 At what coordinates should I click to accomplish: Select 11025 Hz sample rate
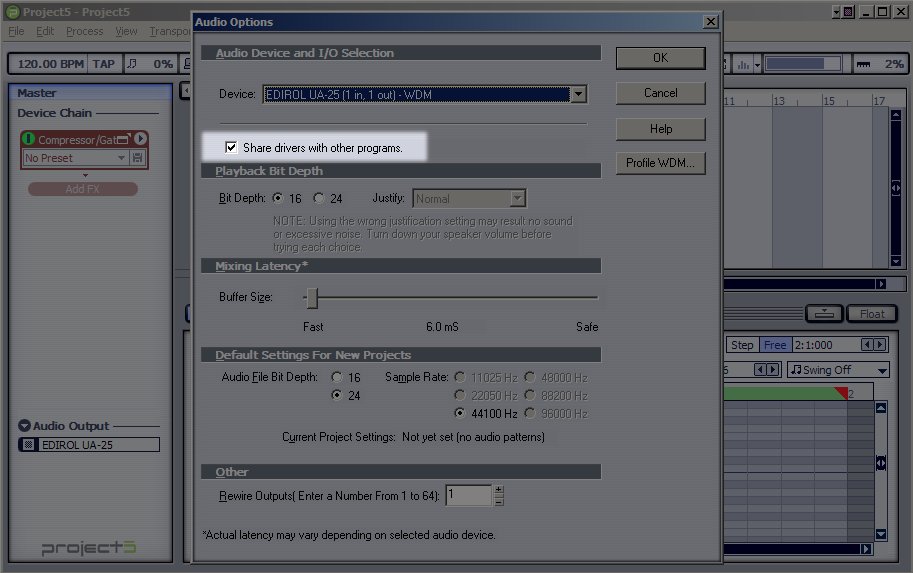click(460, 377)
